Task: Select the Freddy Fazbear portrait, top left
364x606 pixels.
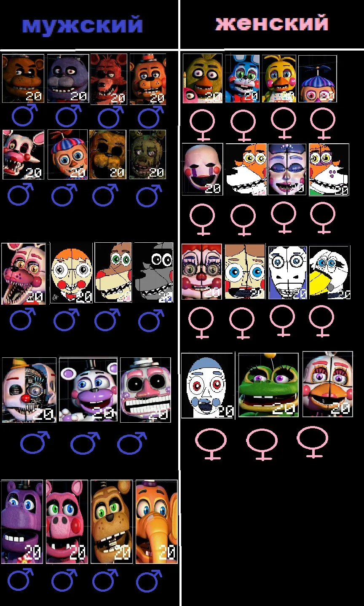Action: (23, 78)
